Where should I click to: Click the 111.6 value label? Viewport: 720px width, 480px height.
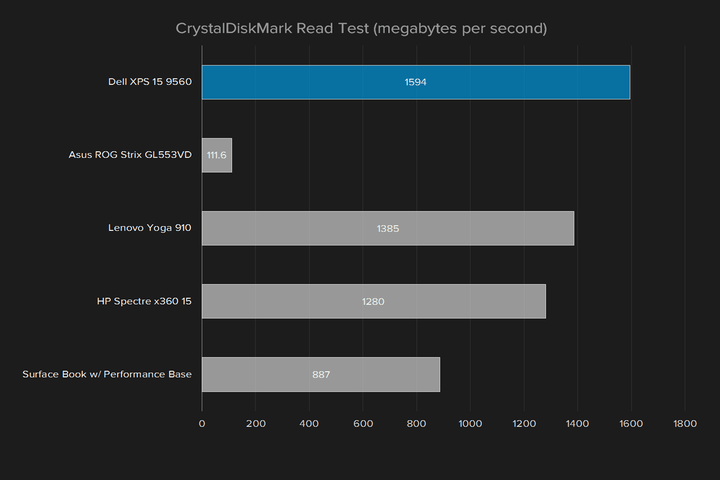click(216, 155)
